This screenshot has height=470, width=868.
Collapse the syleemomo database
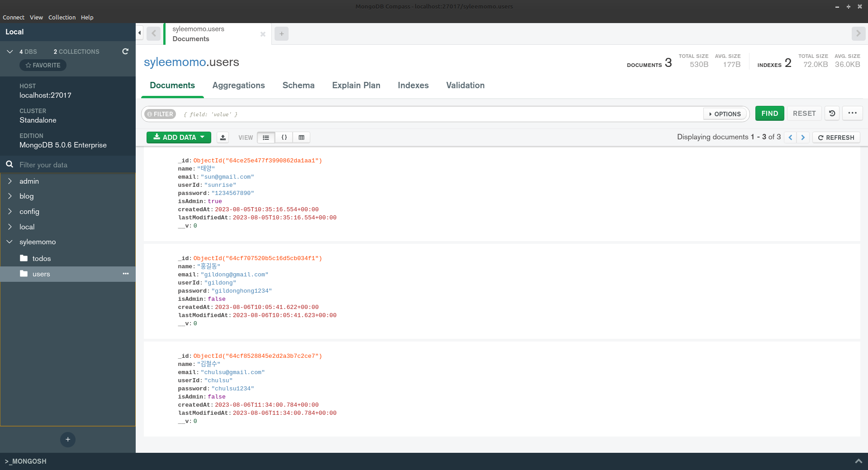9,242
